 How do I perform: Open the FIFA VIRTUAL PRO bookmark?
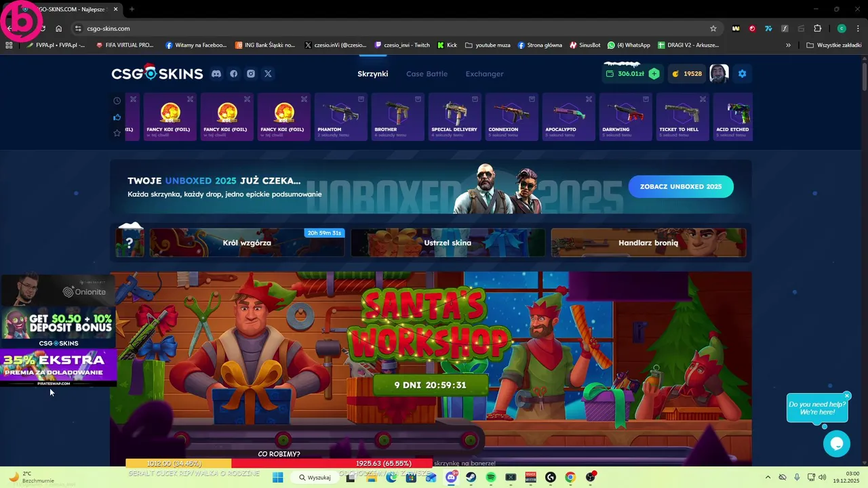(125, 45)
